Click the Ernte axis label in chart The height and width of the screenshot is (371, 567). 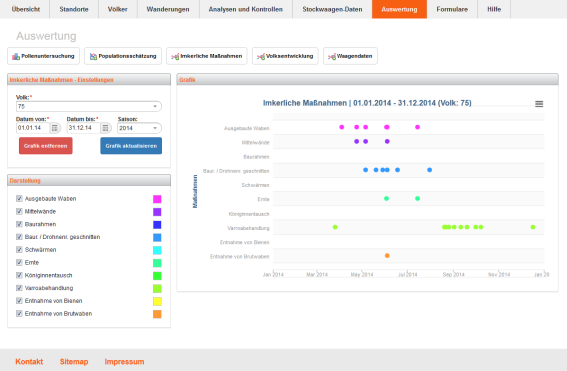pyautogui.click(x=263, y=199)
